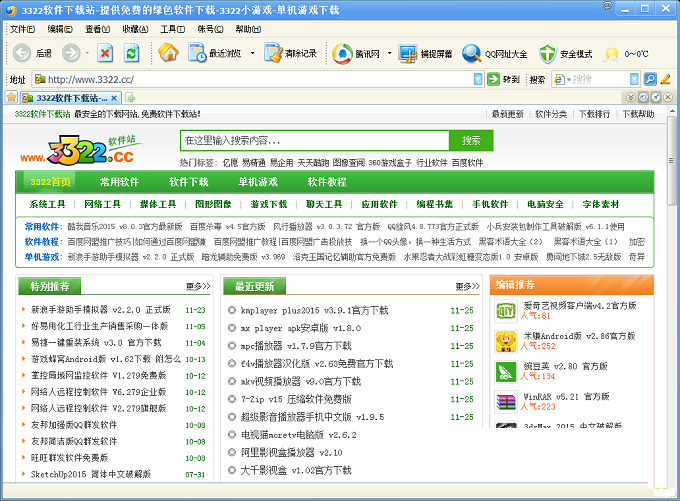Expand the address bar URL dropdown
Screen dimensions: 680x501
tap(478, 79)
